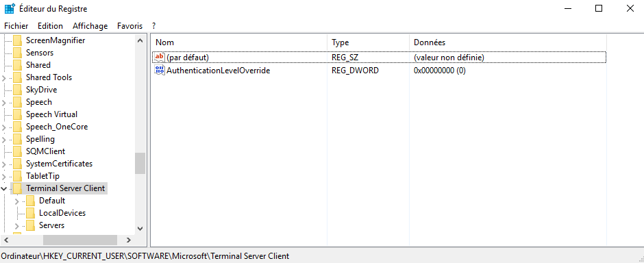The image size is (644, 263).
Task: Click the SystemCertificates folder icon
Action: click(x=17, y=164)
